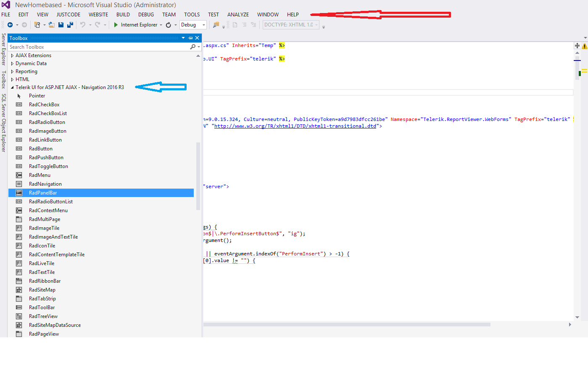Close the Toolbox panel

197,38
